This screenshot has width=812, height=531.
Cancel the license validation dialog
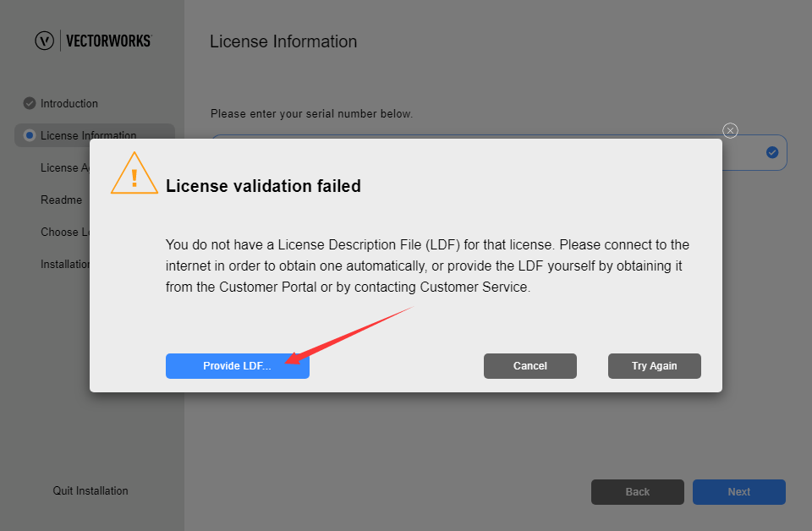[530, 366]
